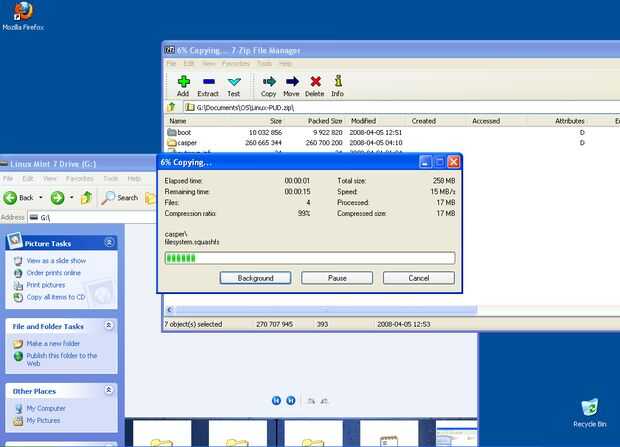Screen dimensions: 620x447
Task: Click Copy all items to CD
Action: (x=56, y=297)
